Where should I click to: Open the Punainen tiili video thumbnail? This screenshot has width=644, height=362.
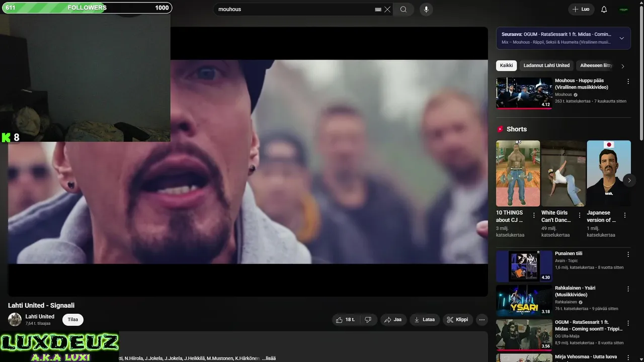click(x=524, y=266)
